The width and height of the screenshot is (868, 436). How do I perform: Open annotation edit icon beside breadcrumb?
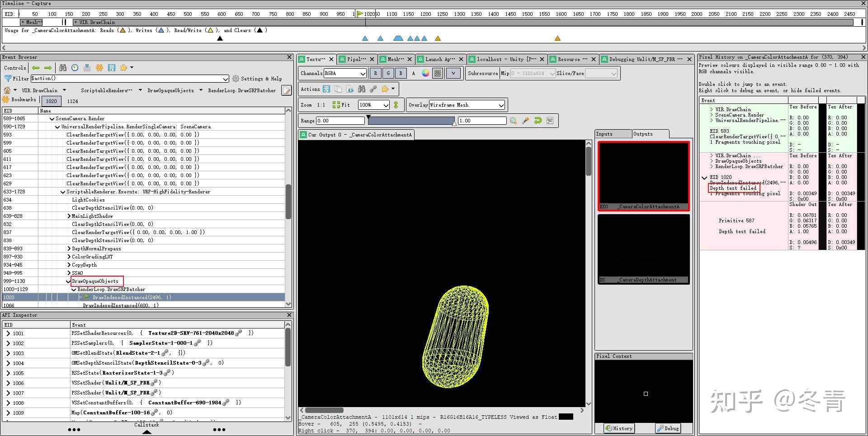coord(286,91)
